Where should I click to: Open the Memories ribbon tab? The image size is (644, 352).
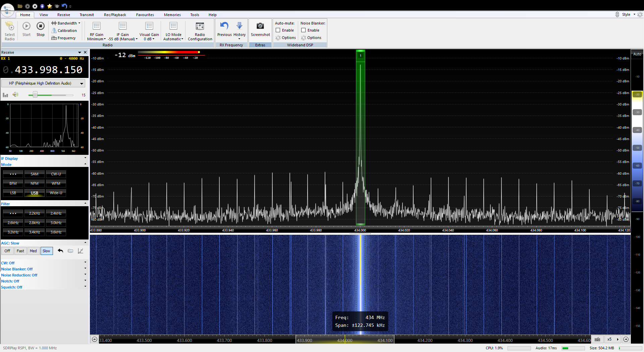(172, 15)
